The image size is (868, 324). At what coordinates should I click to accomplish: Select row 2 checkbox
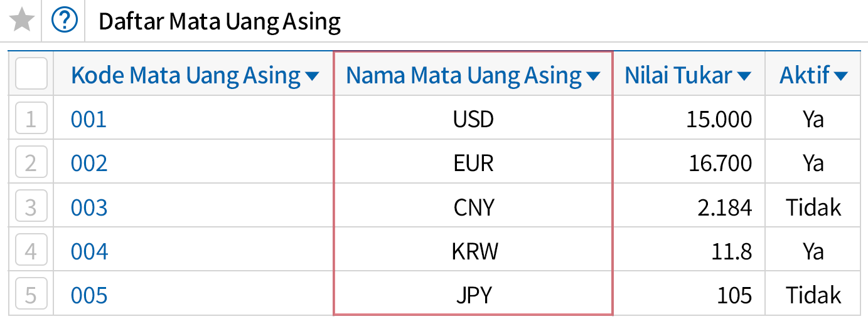click(31, 163)
